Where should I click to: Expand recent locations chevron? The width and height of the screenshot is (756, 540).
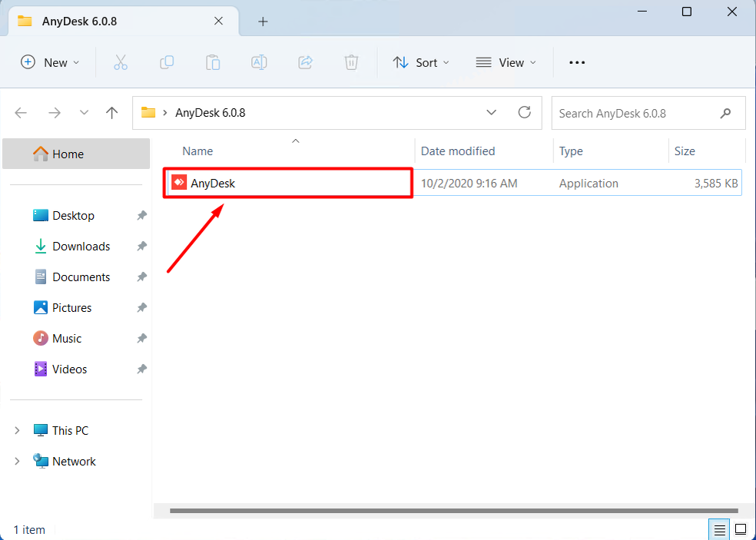click(x=84, y=113)
